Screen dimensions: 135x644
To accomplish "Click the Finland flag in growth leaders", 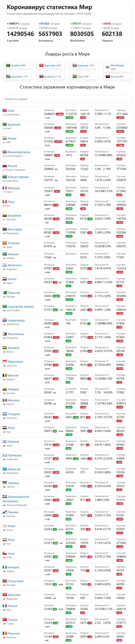I will click(x=108, y=67).
